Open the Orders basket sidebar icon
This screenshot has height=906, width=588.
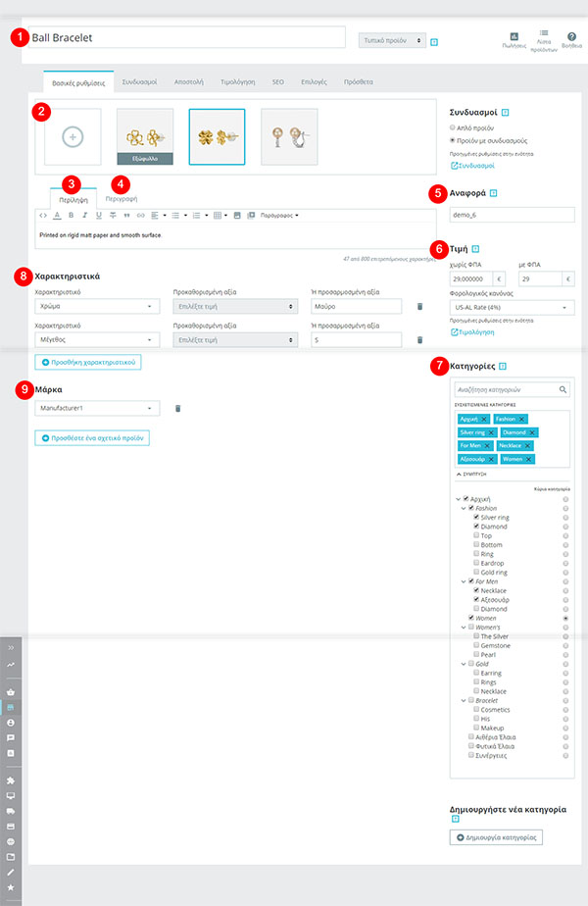[11, 691]
